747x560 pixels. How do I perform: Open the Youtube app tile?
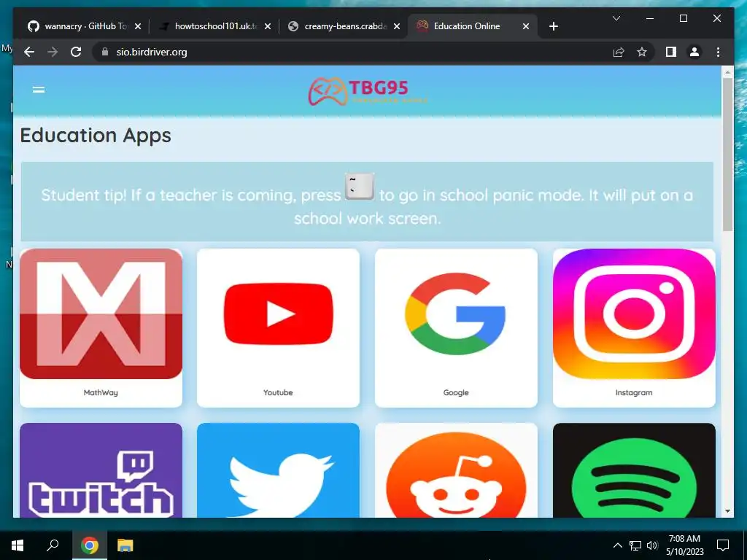click(x=278, y=327)
